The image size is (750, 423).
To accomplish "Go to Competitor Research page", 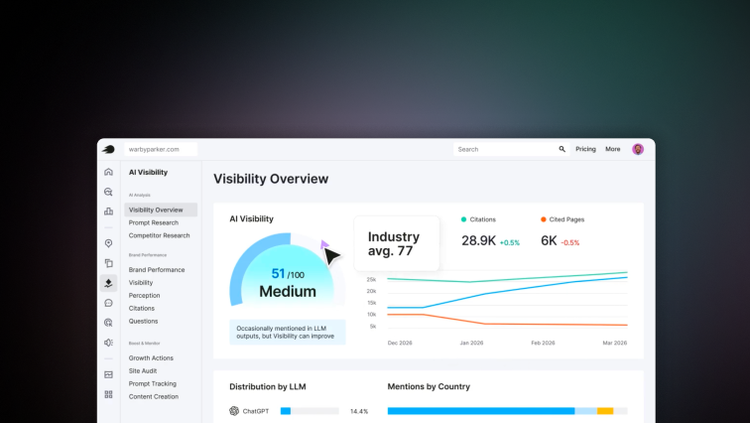I will coord(159,236).
